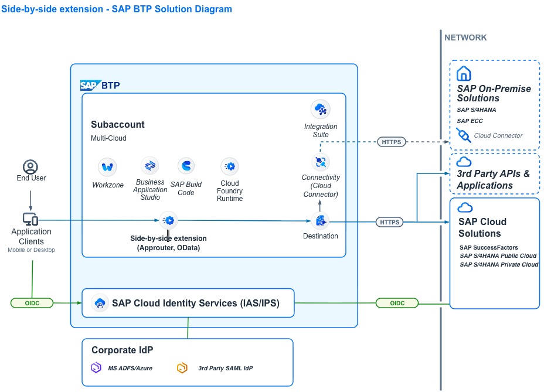Select the Business Application Studio icon
Viewport: 544px width, 392px height.
(149, 165)
